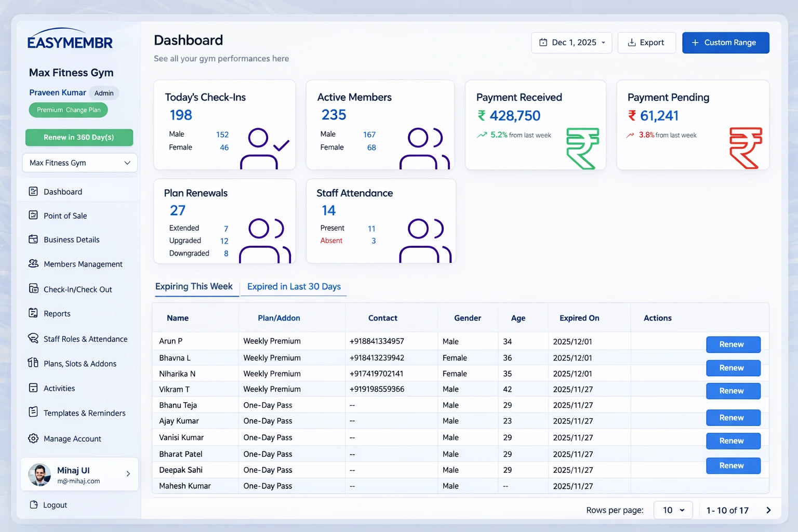Viewport: 798px width, 532px height.
Task: Open the Dec 1, 2025 date dropdown
Action: point(571,43)
